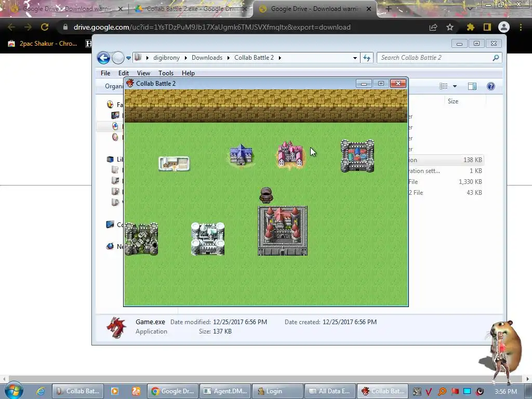This screenshot has height=399, width=532.
Task: Open the Chrome extensions puzzle icon
Action: click(470, 27)
